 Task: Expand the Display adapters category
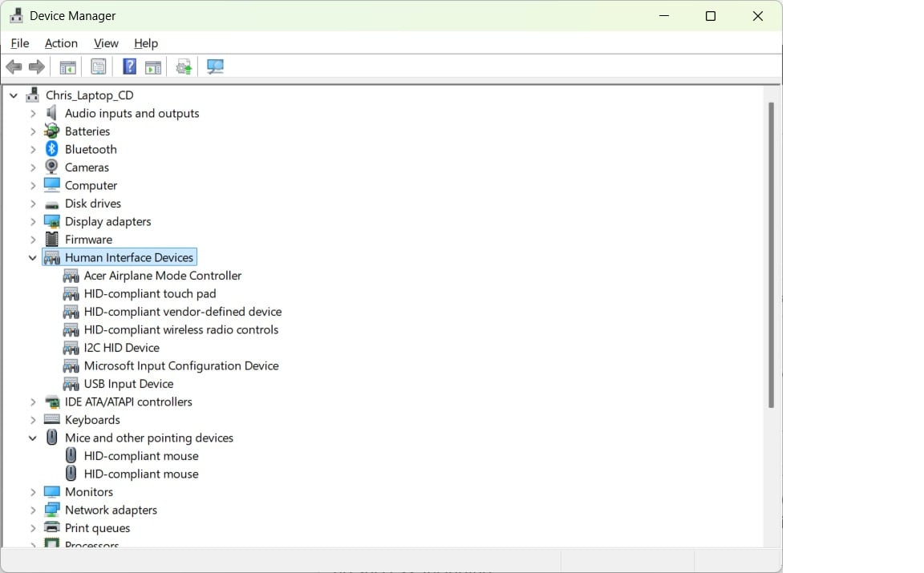(x=33, y=221)
